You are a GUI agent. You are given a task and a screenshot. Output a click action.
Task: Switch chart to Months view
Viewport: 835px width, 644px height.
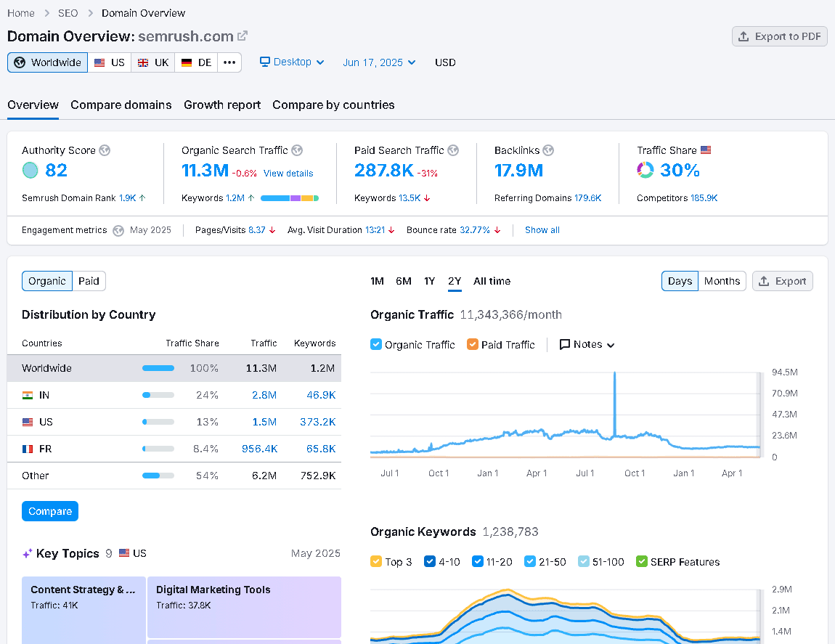click(x=722, y=281)
